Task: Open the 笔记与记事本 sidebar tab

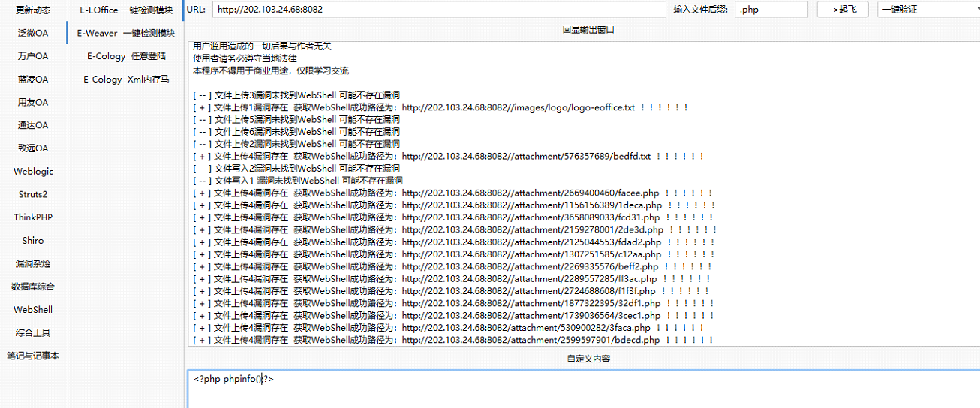Action: pyautogui.click(x=33, y=356)
